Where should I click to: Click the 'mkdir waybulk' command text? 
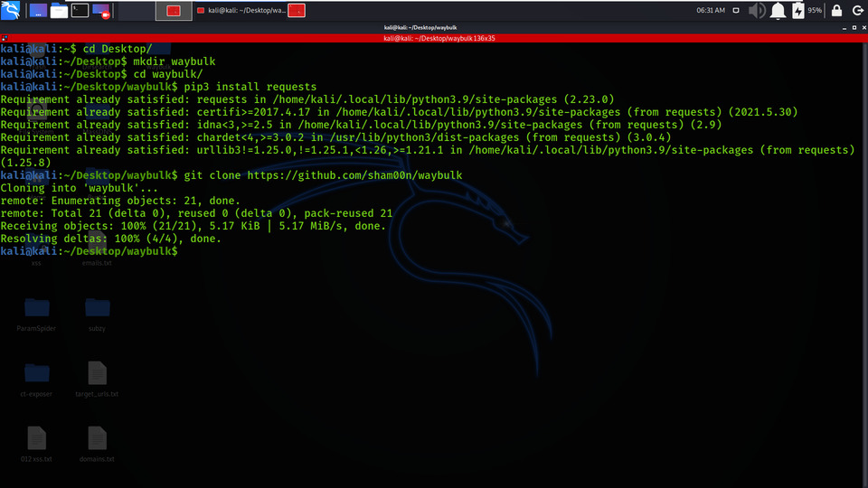(x=174, y=61)
